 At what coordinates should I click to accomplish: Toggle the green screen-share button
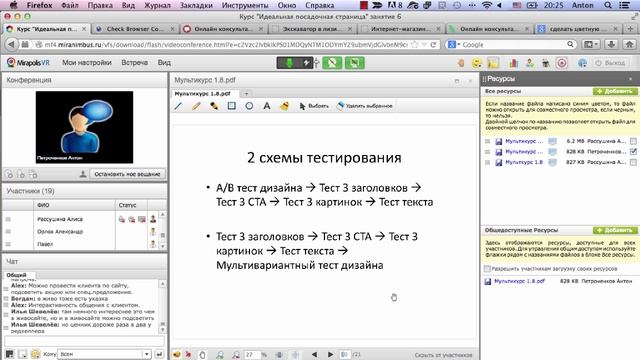[x=354, y=63]
